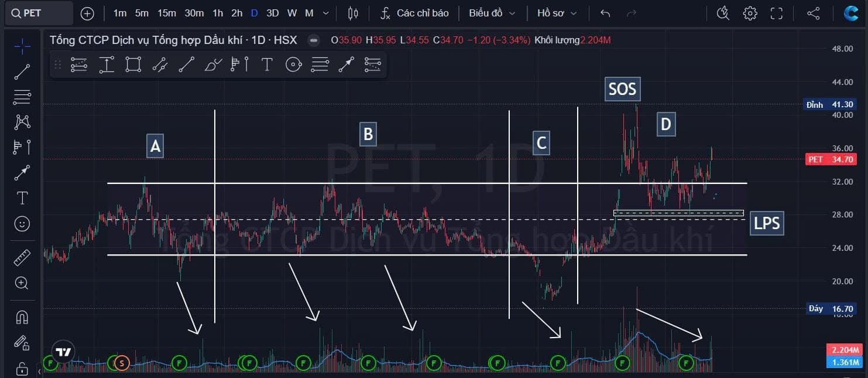868x378 pixels.
Task: Switch to 2h timeframe
Action: tap(237, 13)
